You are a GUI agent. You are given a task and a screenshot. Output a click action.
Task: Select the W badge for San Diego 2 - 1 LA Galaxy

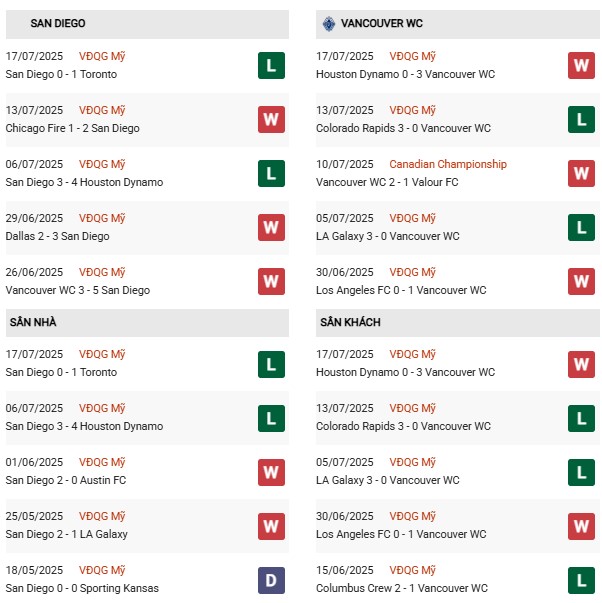coord(271,526)
